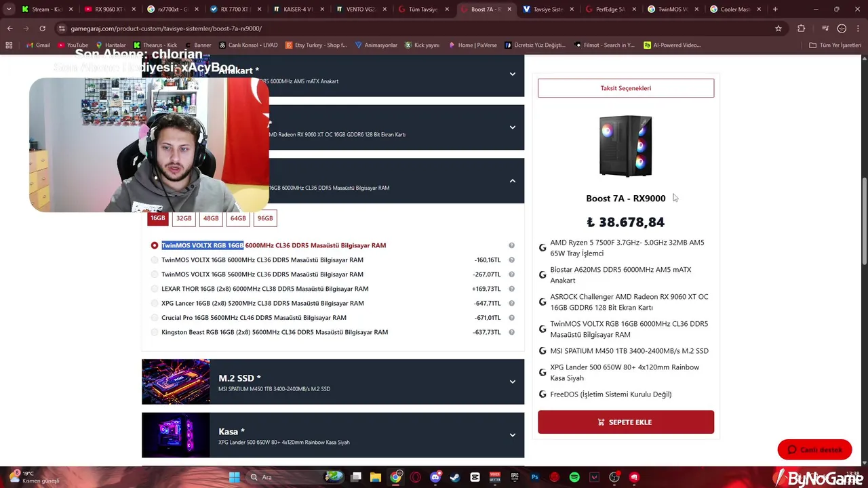Expand the M.2 SSD section
This screenshot has height=488, width=868.
pyautogui.click(x=513, y=382)
